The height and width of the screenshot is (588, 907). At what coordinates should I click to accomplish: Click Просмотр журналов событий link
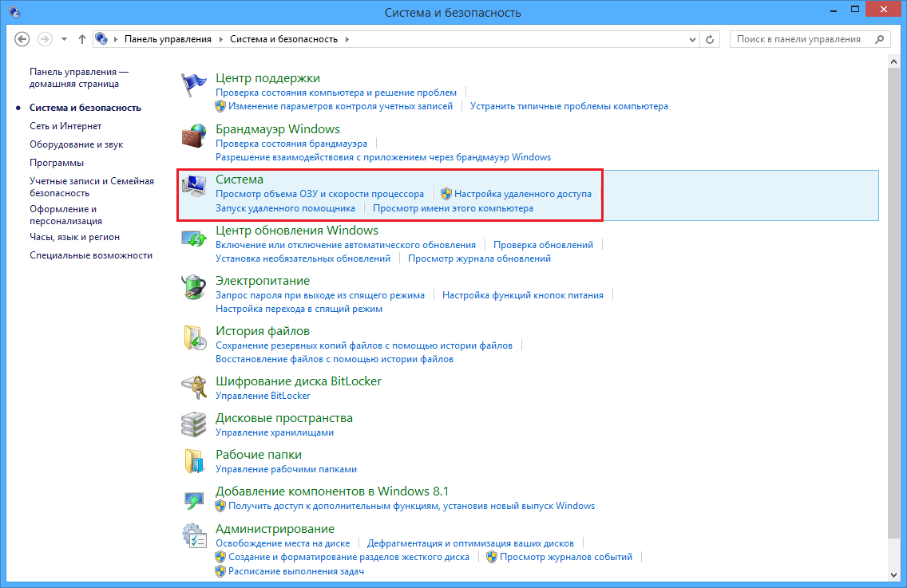pos(566,558)
